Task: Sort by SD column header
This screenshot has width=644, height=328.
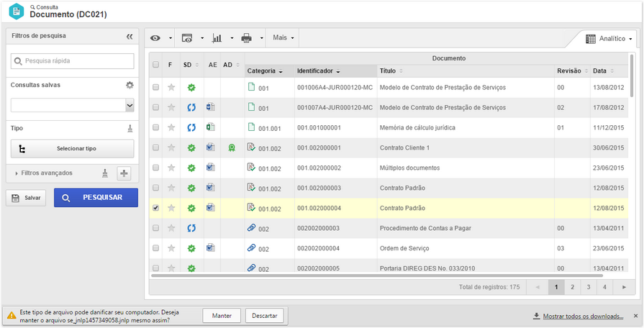Action: pyautogui.click(x=192, y=65)
